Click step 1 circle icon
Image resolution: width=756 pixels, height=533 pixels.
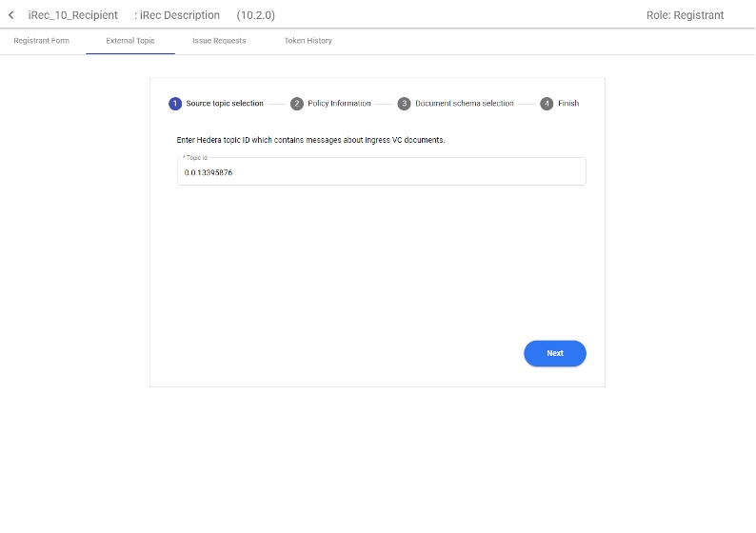pos(175,104)
